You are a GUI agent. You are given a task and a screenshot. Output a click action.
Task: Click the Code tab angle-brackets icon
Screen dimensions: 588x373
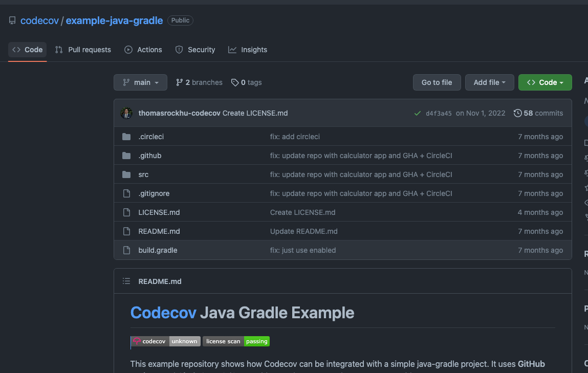[x=16, y=50]
